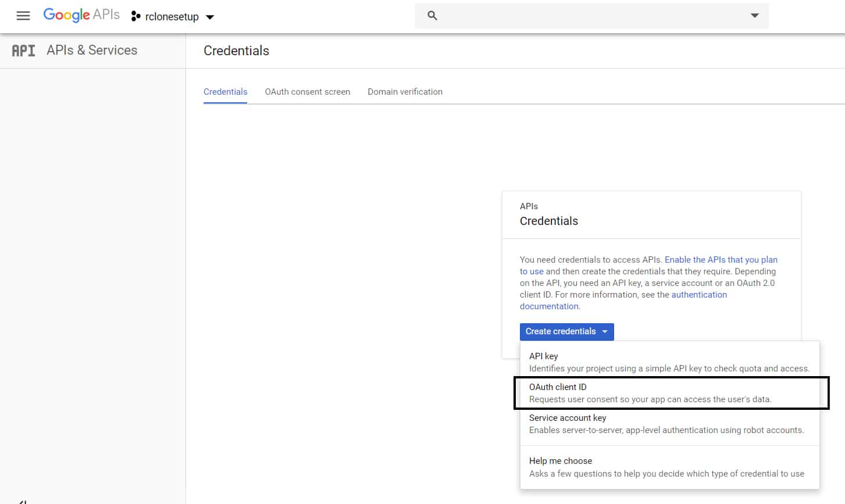
Task: Click the API icon in sidebar header
Action: [x=24, y=51]
